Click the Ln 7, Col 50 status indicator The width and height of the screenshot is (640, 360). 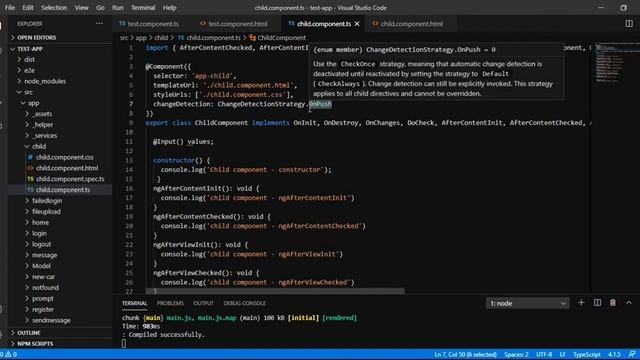(x=465, y=354)
